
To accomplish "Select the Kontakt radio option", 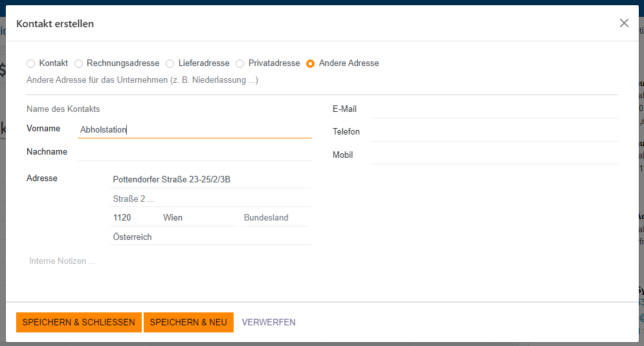I will [x=31, y=63].
